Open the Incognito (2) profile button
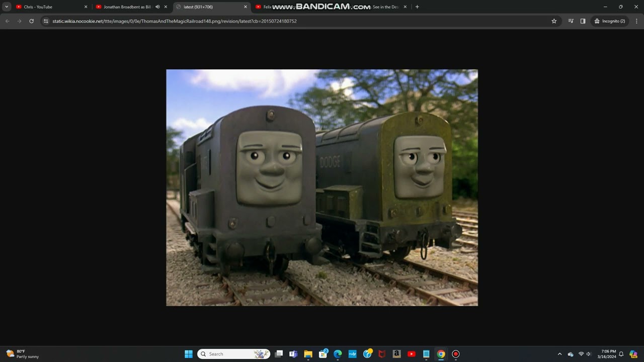 pos(609,21)
